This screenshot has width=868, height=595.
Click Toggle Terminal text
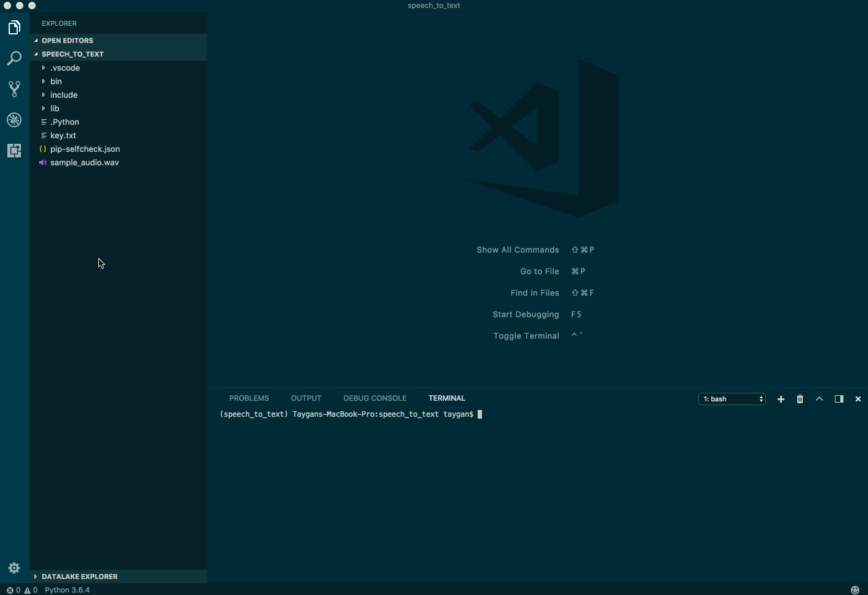click(526, 336)
